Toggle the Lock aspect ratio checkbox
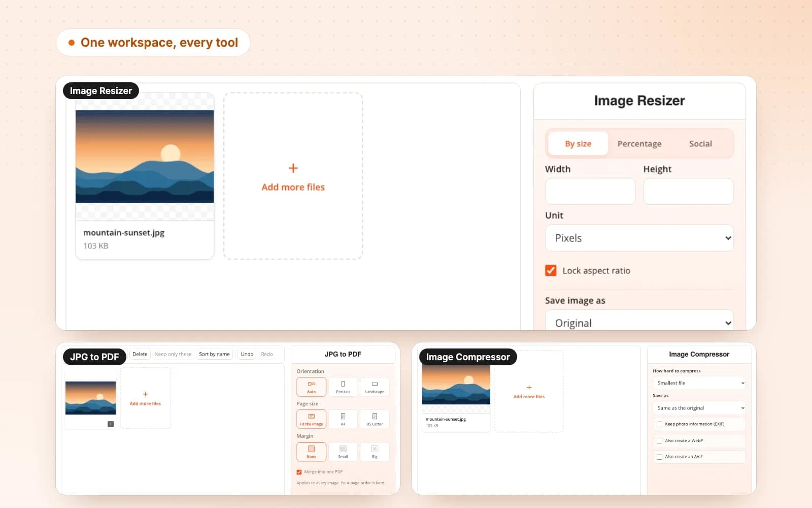This screenshot has width=812, height=508. coord(551,270)
